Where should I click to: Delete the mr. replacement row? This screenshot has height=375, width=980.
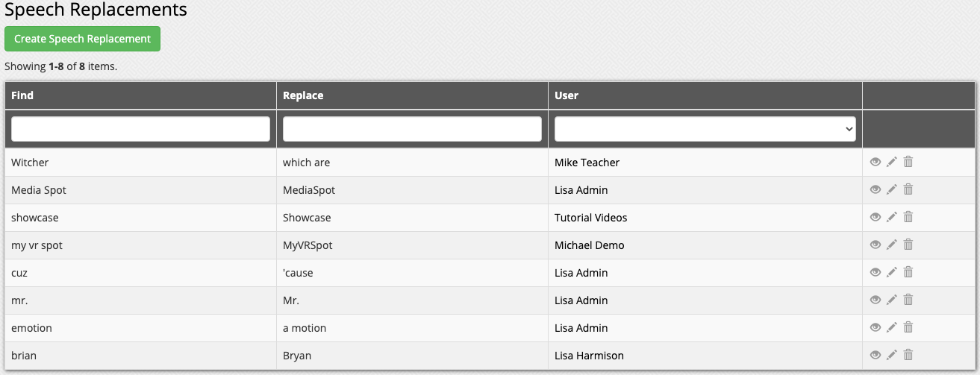(x=908, y=300)
